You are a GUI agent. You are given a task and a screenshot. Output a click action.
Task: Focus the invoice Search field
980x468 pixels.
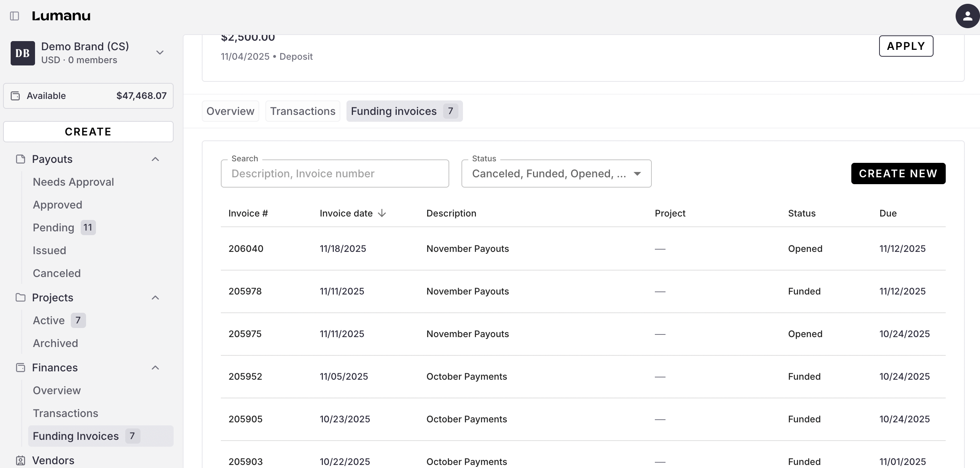335,174
